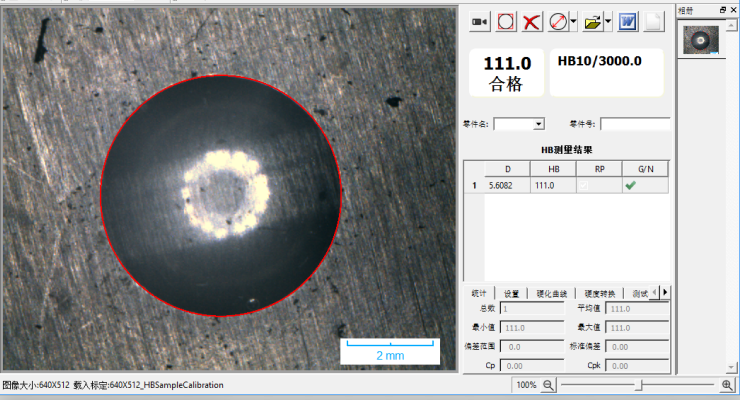Select the auto circle measurement tool
The width and height of the screenshot is (740, 400).
coord(506,21)
